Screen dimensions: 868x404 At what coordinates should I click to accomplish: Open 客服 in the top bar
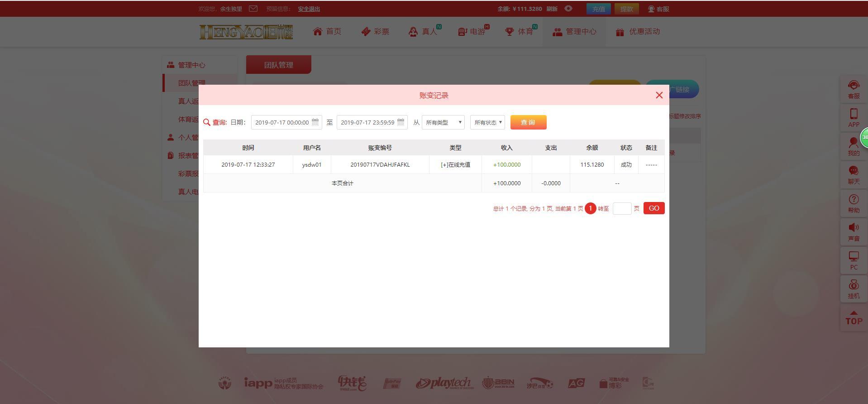(x=658, y=9)
